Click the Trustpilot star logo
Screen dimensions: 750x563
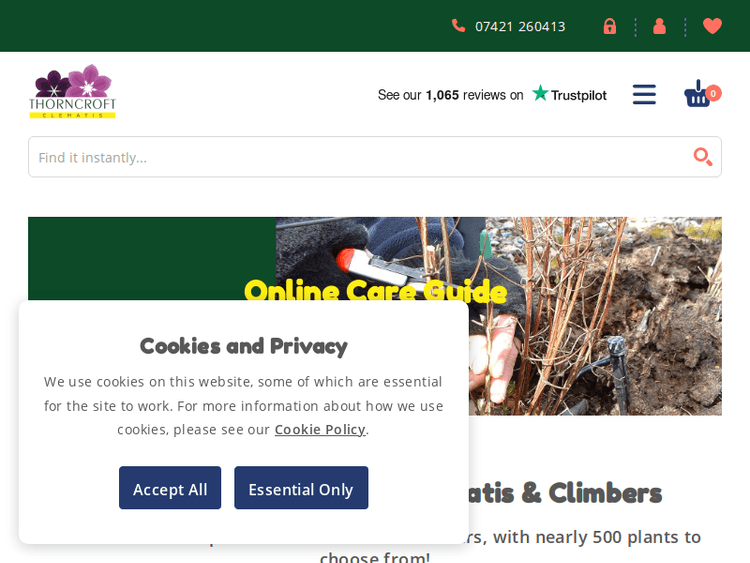[x=540, y=93]
